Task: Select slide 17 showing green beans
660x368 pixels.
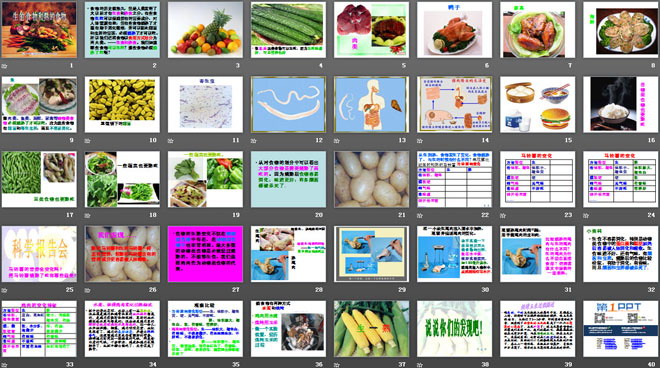Action: pos(39,179)
